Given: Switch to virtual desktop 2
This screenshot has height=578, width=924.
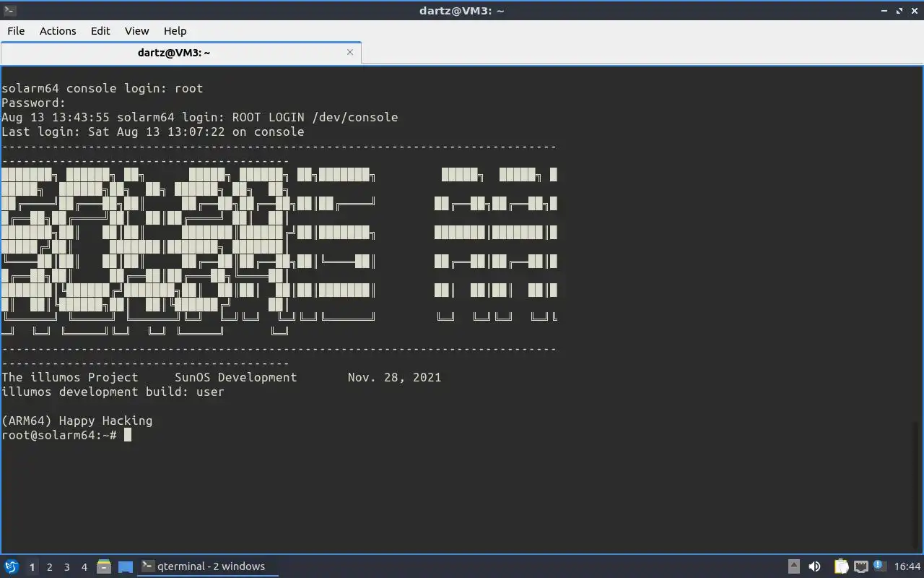Looking at the screenshot, I should coord(49,567).
